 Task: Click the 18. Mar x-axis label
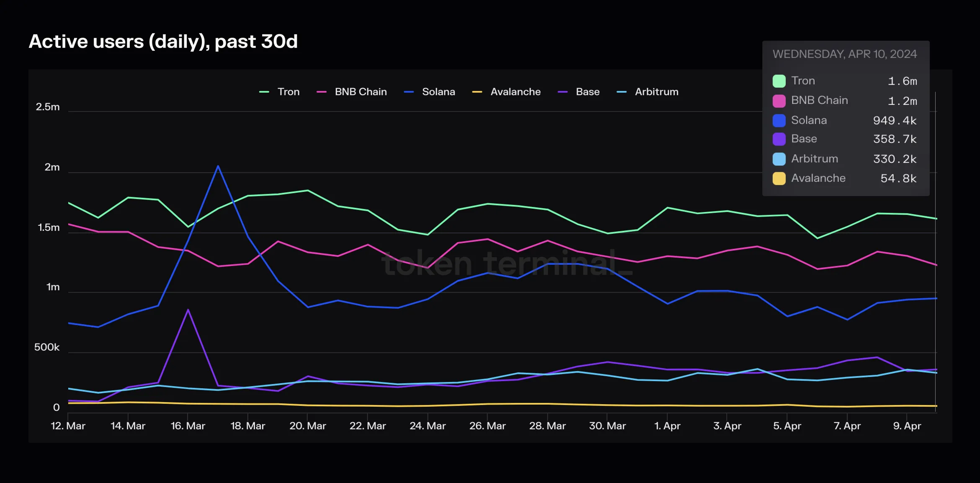[x=248, y=426]
